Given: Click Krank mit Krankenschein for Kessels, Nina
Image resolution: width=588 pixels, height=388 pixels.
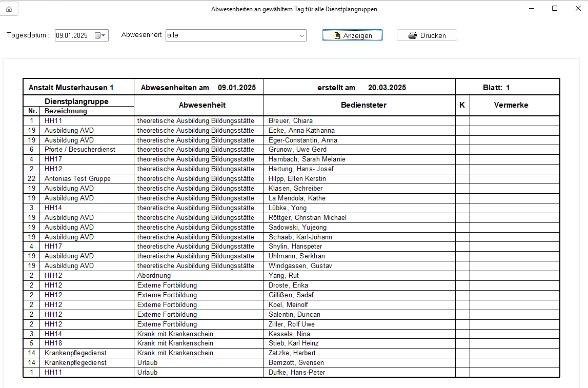Looking at the screenshot, I should [x=175, y=334].
